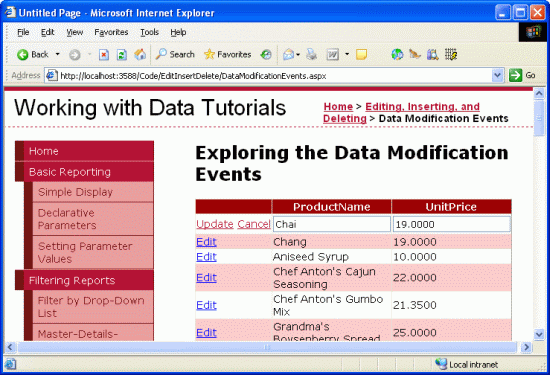Click the horizontal scrollbar left arrow

(10, 347)
